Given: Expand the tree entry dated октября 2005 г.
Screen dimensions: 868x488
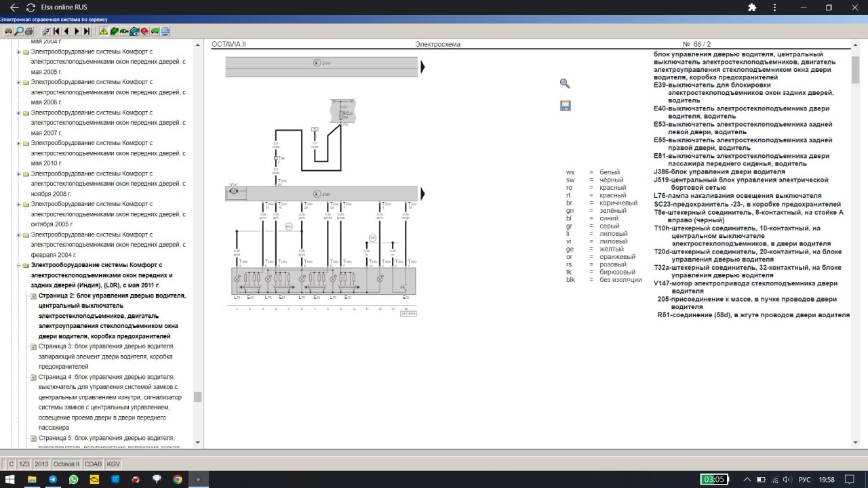Looking at the screenshot, I should (x=18, y=204).
